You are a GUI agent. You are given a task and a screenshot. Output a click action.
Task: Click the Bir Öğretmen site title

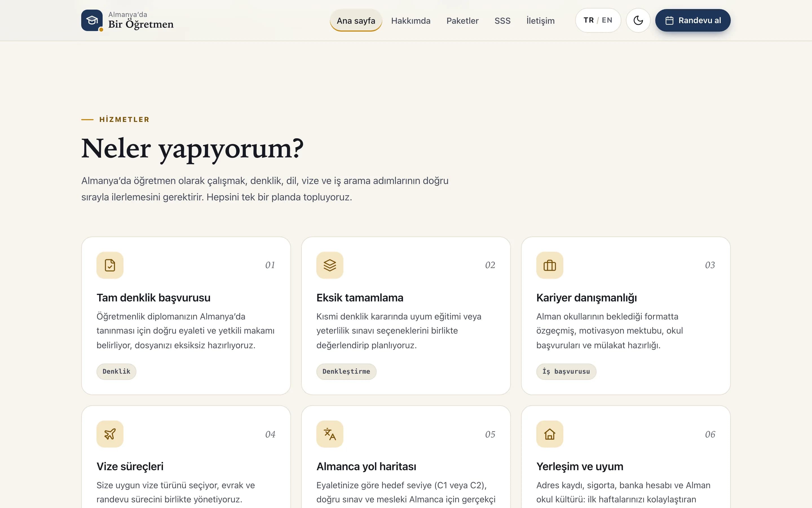click(141, 24)
